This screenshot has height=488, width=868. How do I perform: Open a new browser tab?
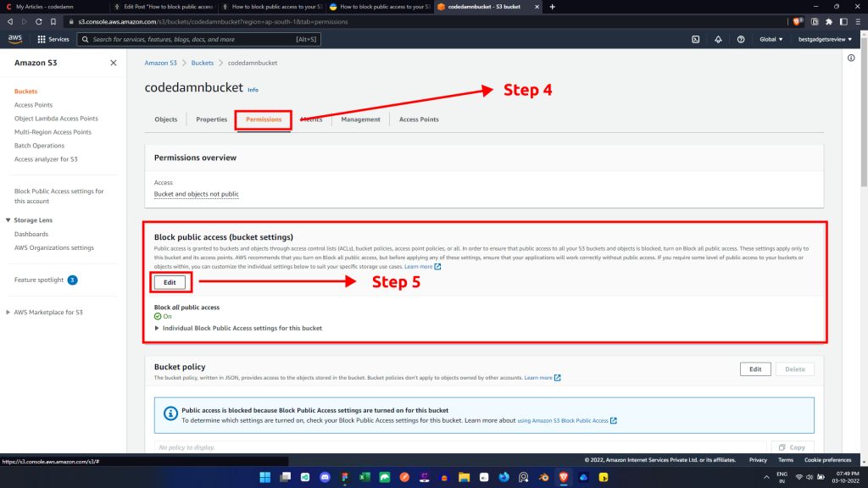tap(552, 7)
